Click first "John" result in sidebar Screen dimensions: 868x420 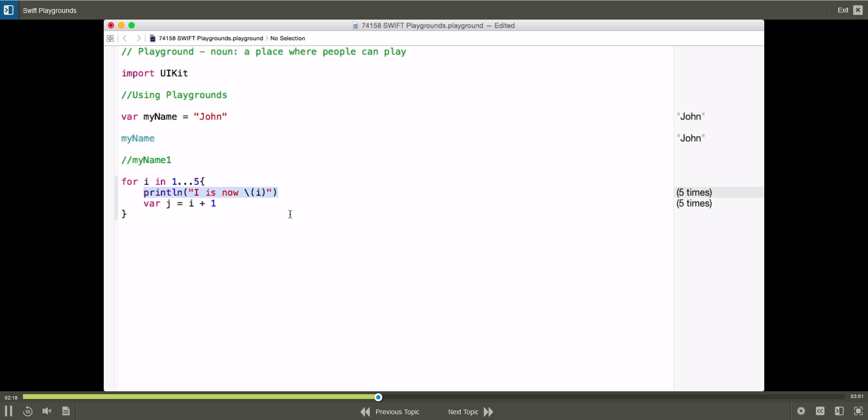[691, 116]
